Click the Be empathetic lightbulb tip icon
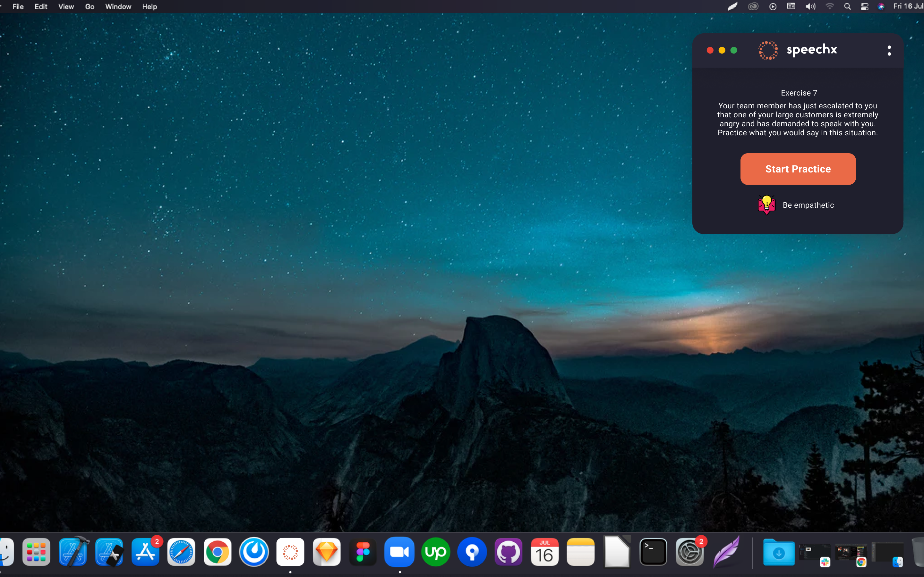 point(766,205)
